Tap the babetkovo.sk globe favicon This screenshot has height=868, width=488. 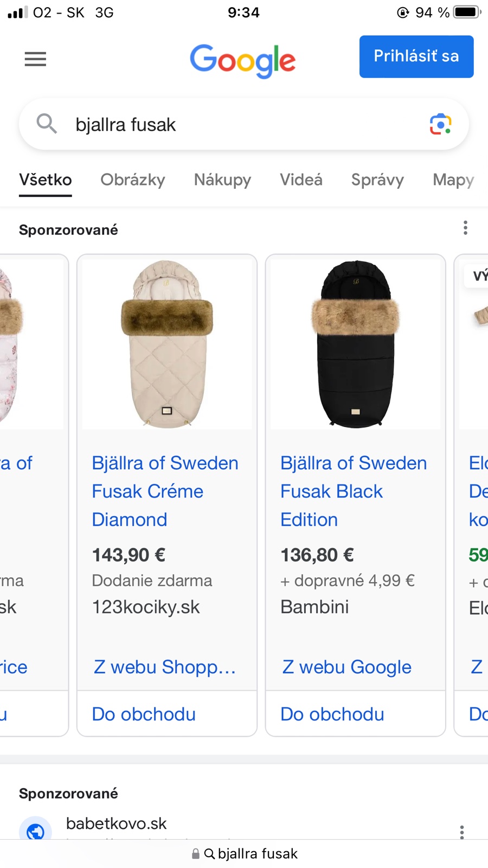pos(35,831)
